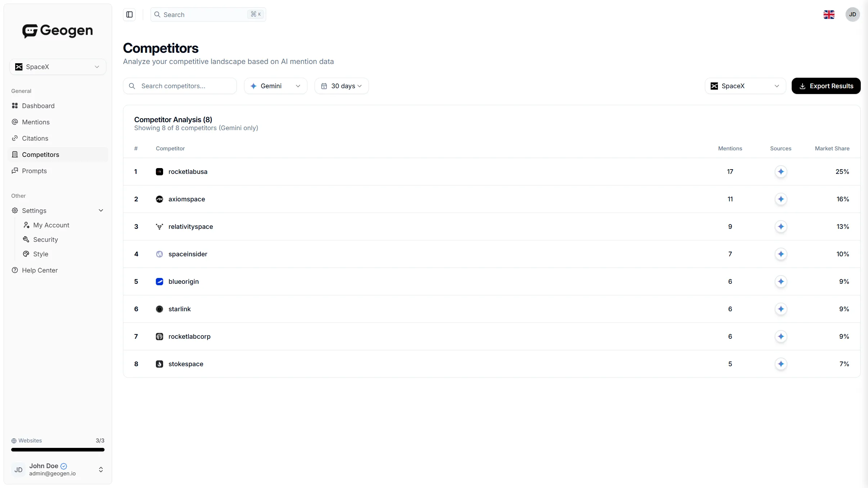
Task: Expand the John Doe account switcher
Action: tap(101, 470)
